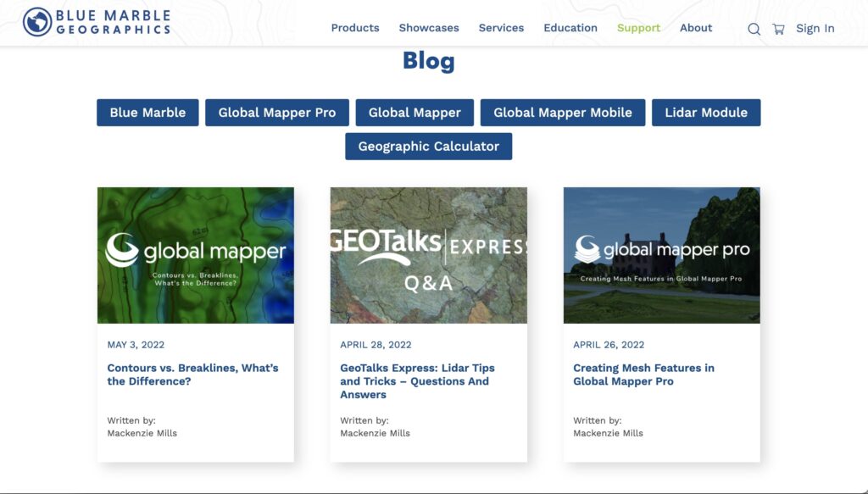Open the GeoTalks Express Q&A thumbnail
The image size is (868, 494).
click(x=428, y=255)
